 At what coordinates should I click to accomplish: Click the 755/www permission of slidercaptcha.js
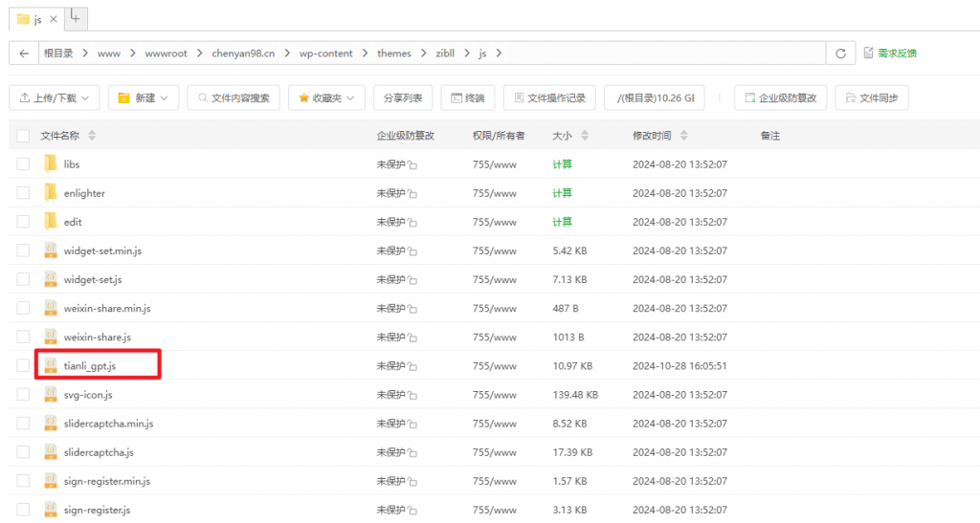click(495, 452)
